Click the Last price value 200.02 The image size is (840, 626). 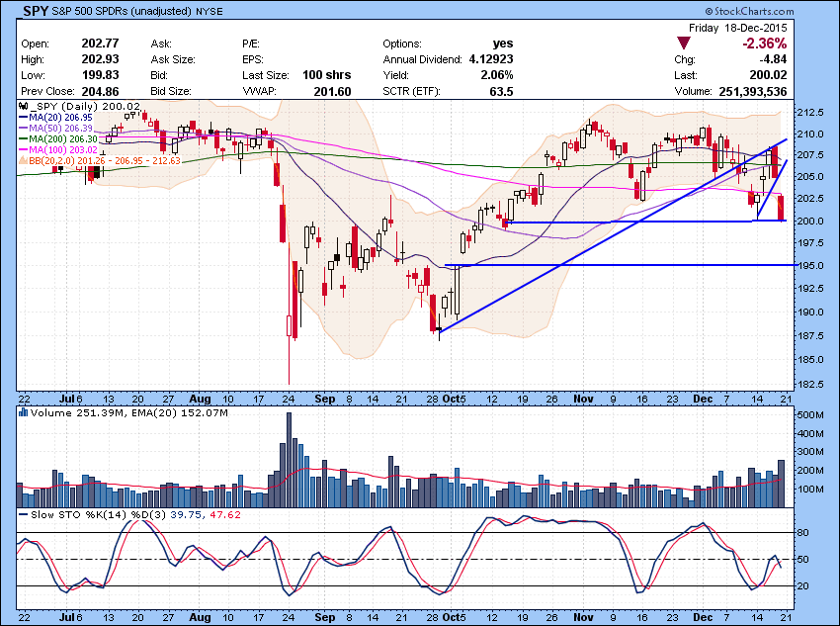[768, 75]
